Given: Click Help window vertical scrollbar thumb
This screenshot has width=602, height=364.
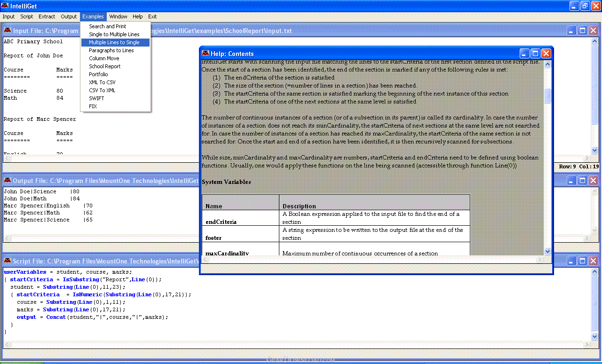Looking at the screenshot, I should (x=548, y=95).
